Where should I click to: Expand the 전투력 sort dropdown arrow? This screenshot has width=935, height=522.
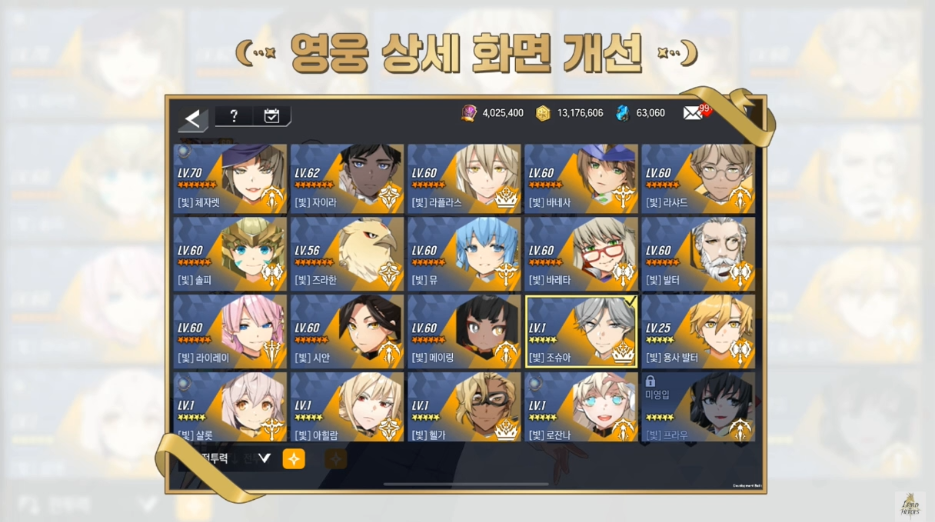click(264, 458)
